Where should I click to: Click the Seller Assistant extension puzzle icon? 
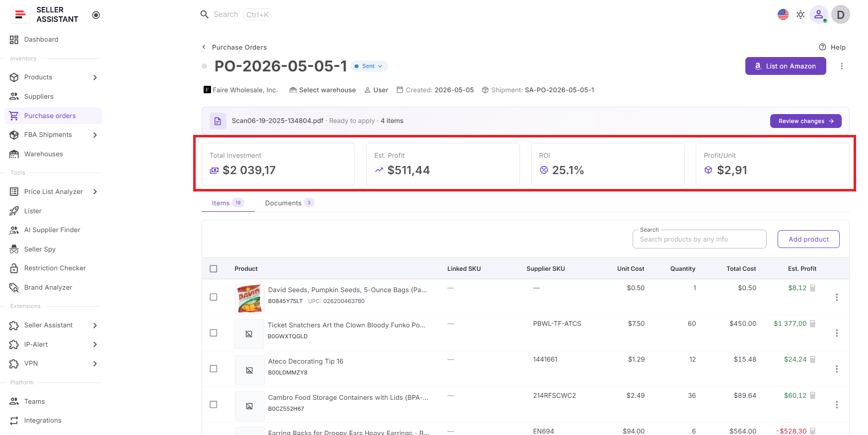[x=14, y=325]
